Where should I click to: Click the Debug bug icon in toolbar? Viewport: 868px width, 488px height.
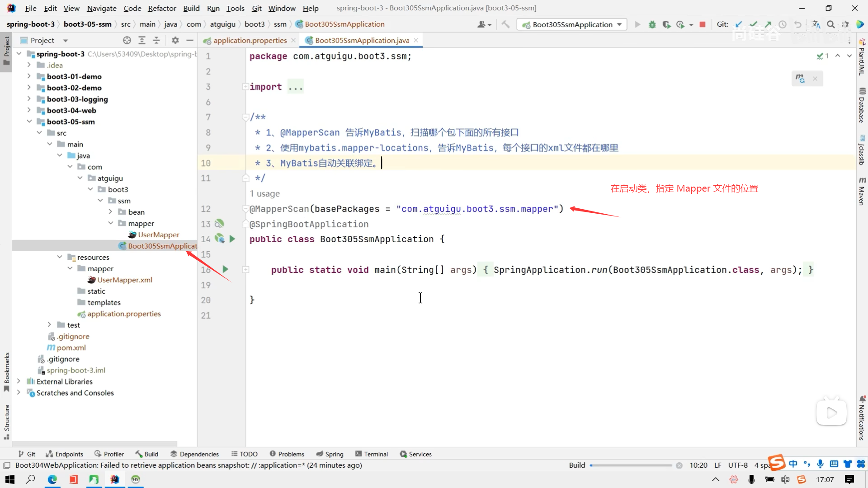click(x=652, y=24)
